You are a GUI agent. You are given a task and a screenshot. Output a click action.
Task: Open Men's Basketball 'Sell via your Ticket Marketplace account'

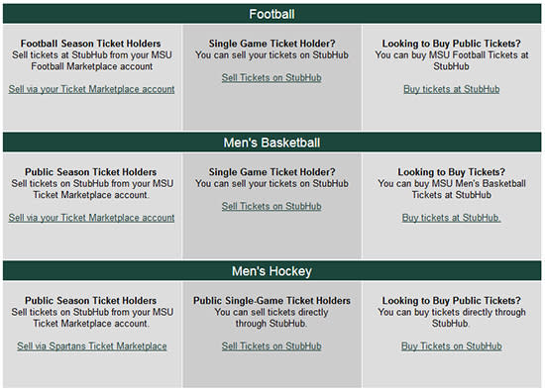point(91,218)
